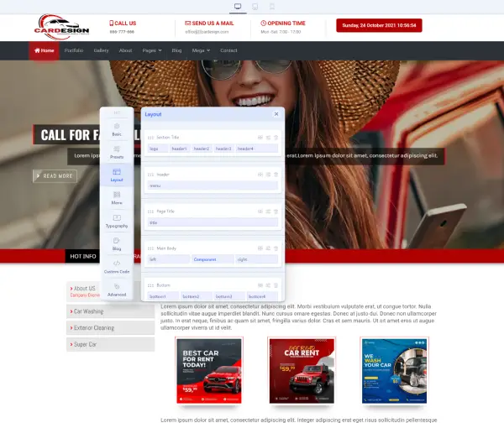504x423 pixels.
Task: Click the office email address
Action: point(207,32)
